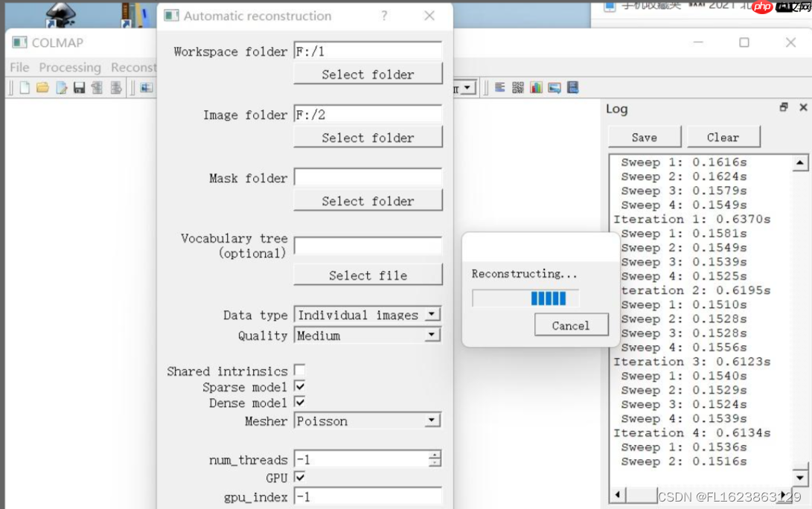Click log line 'Sweep 1: 0.1616s'
The width and height of the screenshot is (812, 509).
point(684,162)
